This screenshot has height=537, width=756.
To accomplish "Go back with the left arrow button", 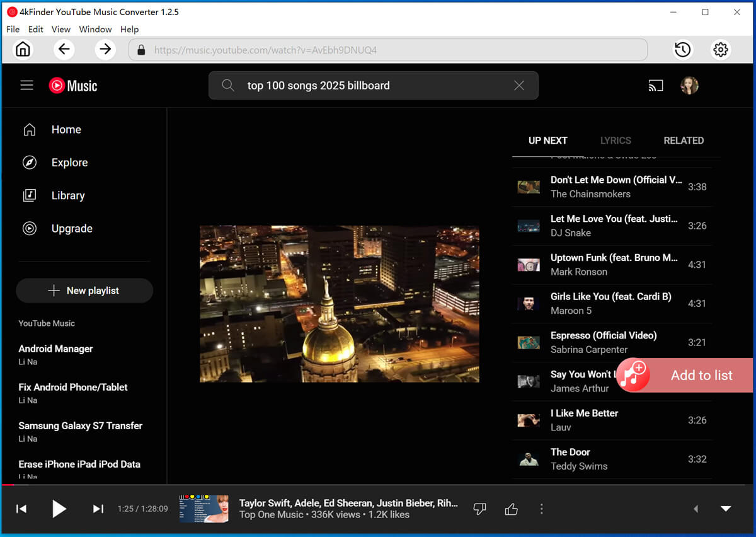I will [x=64, y=49].
